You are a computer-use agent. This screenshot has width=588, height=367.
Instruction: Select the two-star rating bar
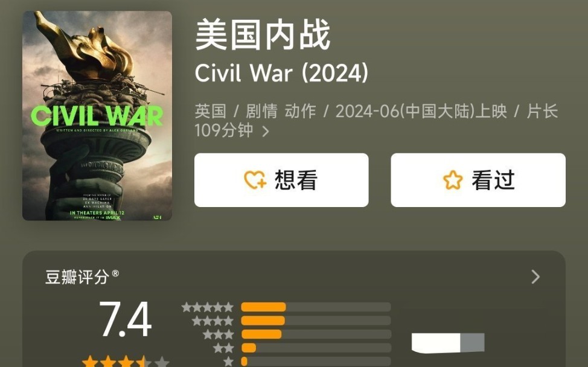316,348
